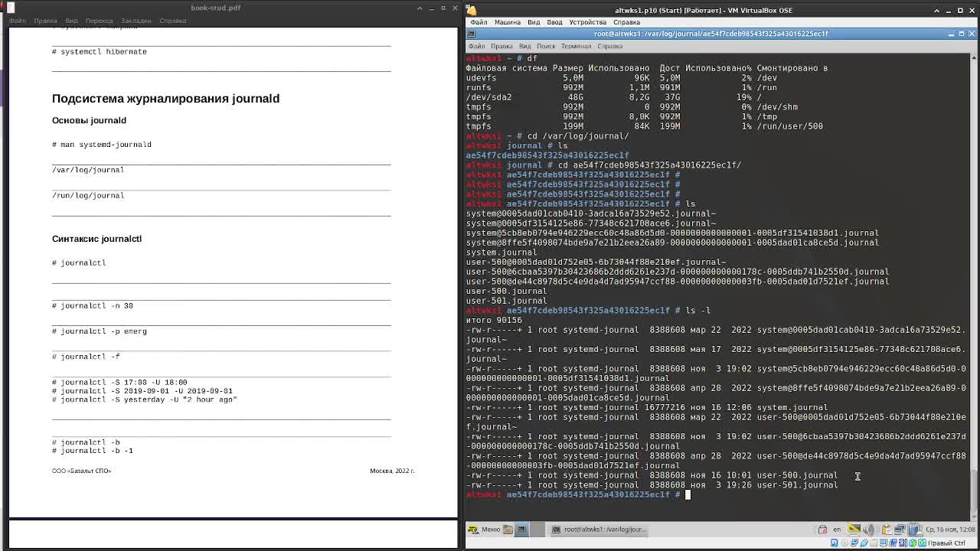The image size is (980, 551).
Task: Click /run/user/500 mount point in df output
Action: (791, 126)
